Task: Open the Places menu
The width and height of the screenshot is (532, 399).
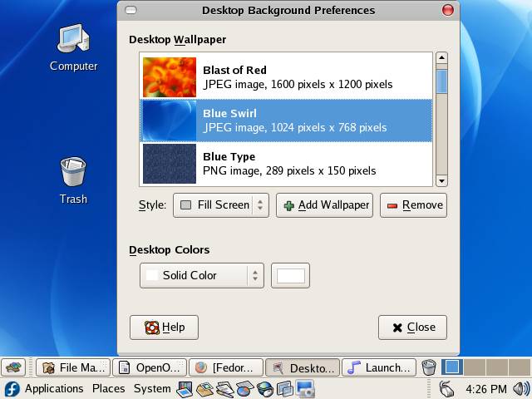Action: (x=108, y=388)
